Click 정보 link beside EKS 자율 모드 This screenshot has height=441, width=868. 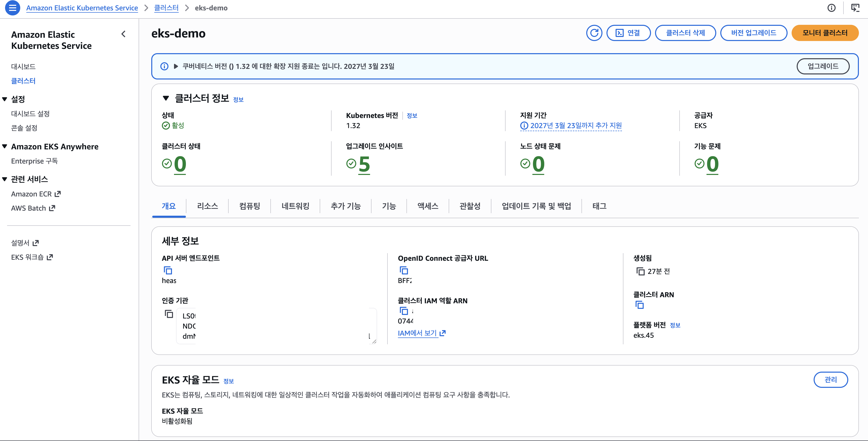tap(228, 381)
